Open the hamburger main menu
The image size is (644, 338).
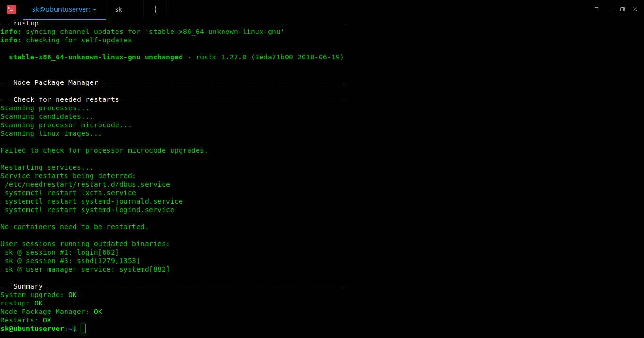pyautogui.click(x=597, y=9)
